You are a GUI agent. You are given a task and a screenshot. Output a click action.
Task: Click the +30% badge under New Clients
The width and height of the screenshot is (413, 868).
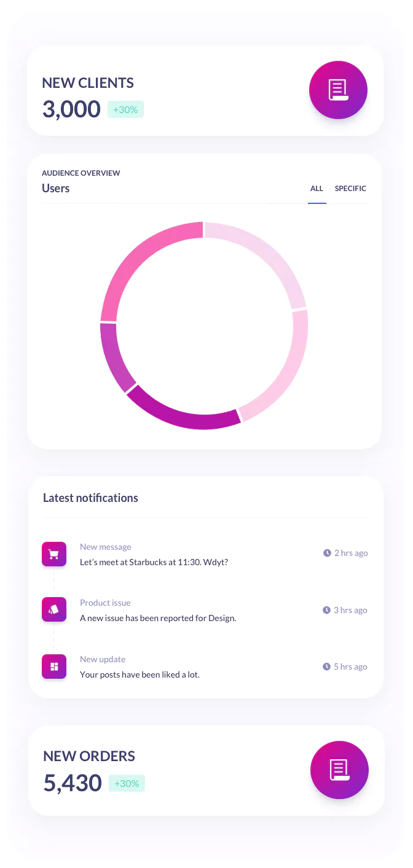pos(125,109)
